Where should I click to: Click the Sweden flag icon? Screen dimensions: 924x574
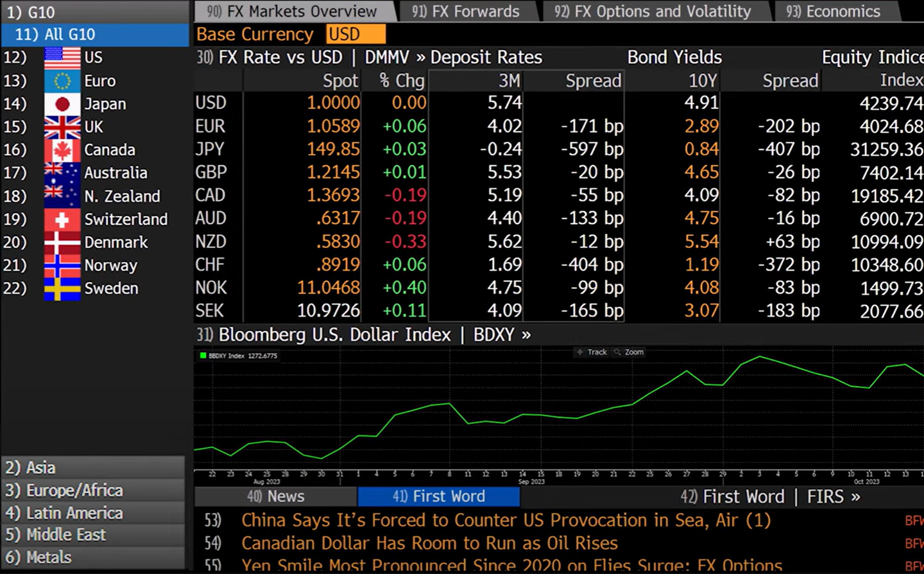[x=62, y=288]
